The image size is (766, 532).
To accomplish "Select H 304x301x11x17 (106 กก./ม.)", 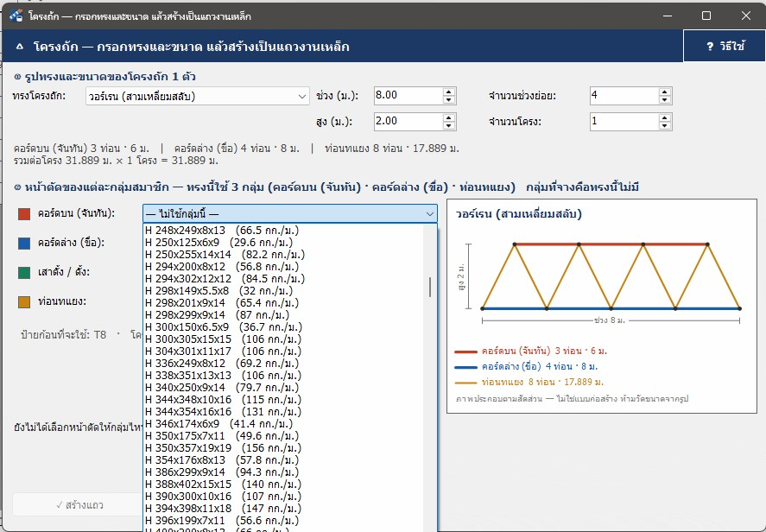I will [x=283, y=351].
